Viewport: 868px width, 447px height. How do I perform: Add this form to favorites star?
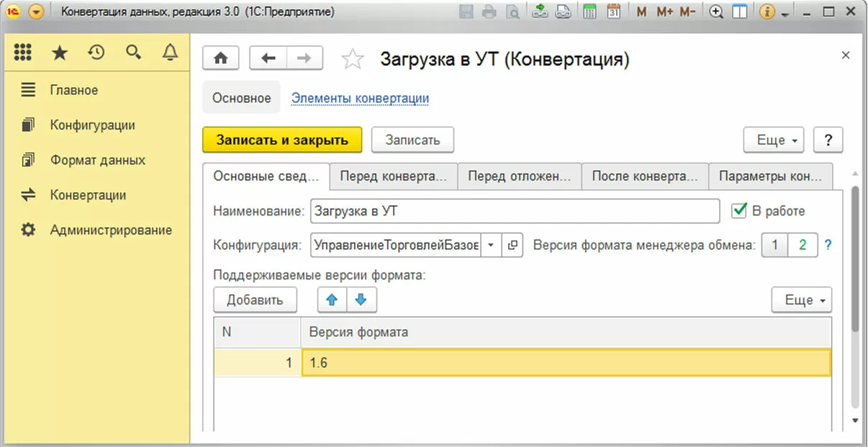(353, 59)
